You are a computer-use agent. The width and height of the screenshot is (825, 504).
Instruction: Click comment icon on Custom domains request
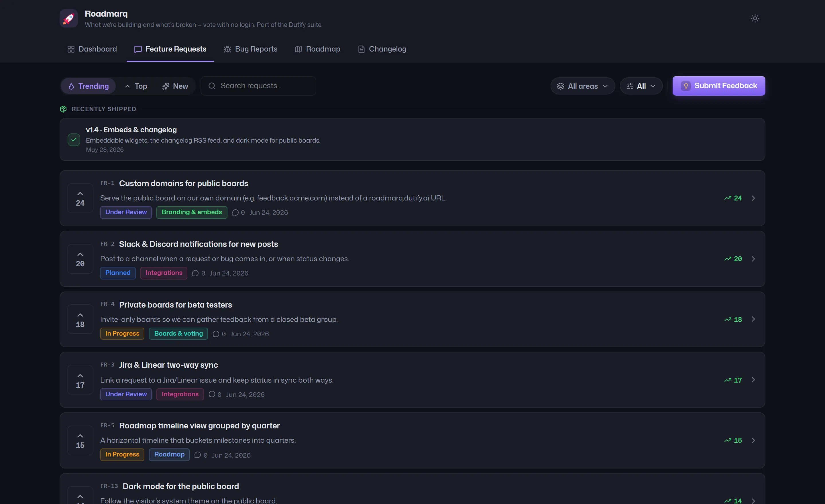(235, 213)
